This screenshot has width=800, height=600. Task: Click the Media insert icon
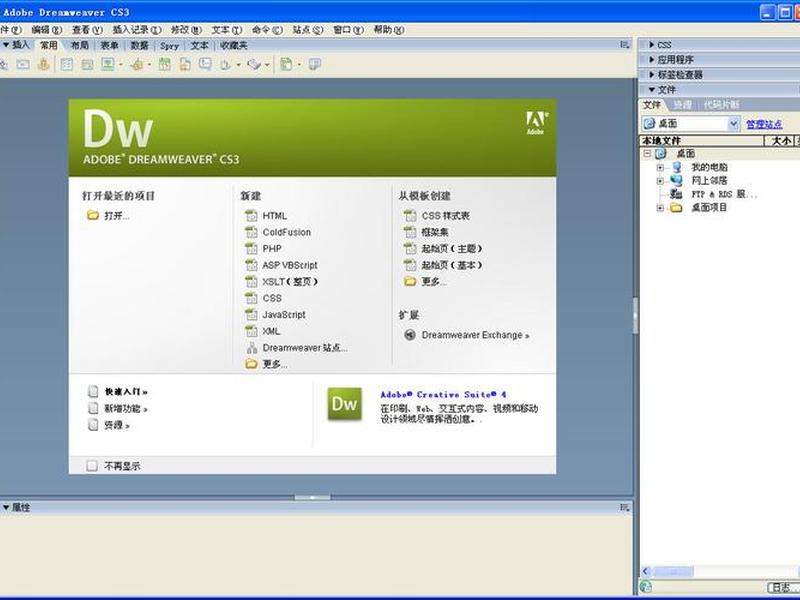coord(137,64)
